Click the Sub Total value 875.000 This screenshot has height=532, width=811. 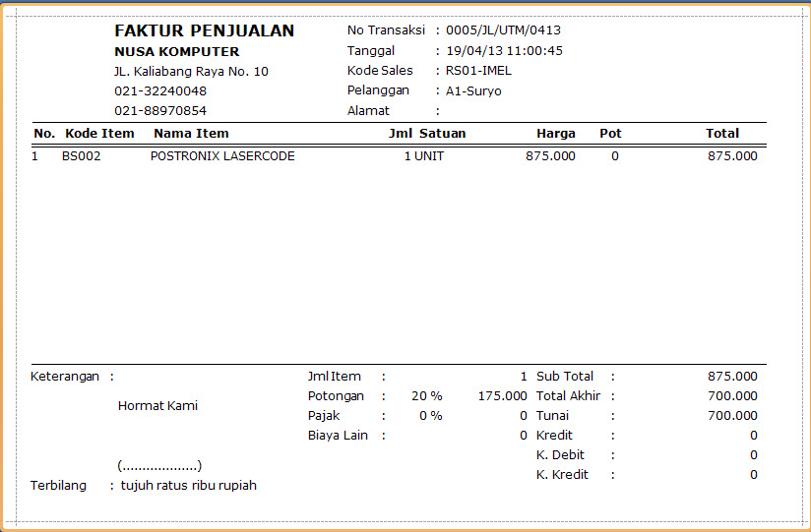(x=732, y=377)
